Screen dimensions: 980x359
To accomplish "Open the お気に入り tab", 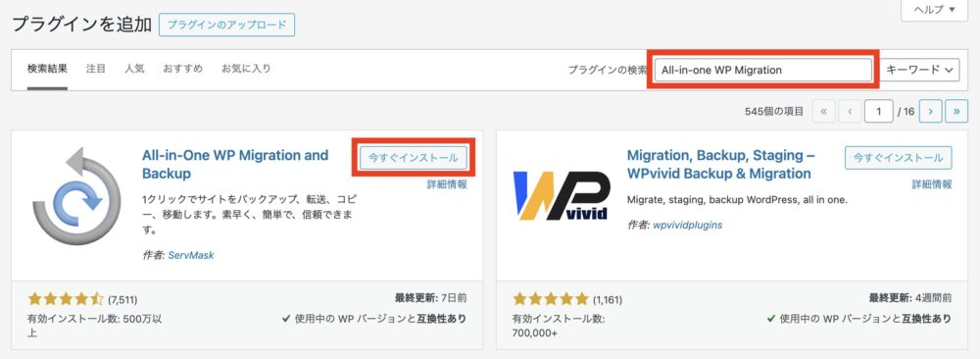I will click(x=246, y=69).
